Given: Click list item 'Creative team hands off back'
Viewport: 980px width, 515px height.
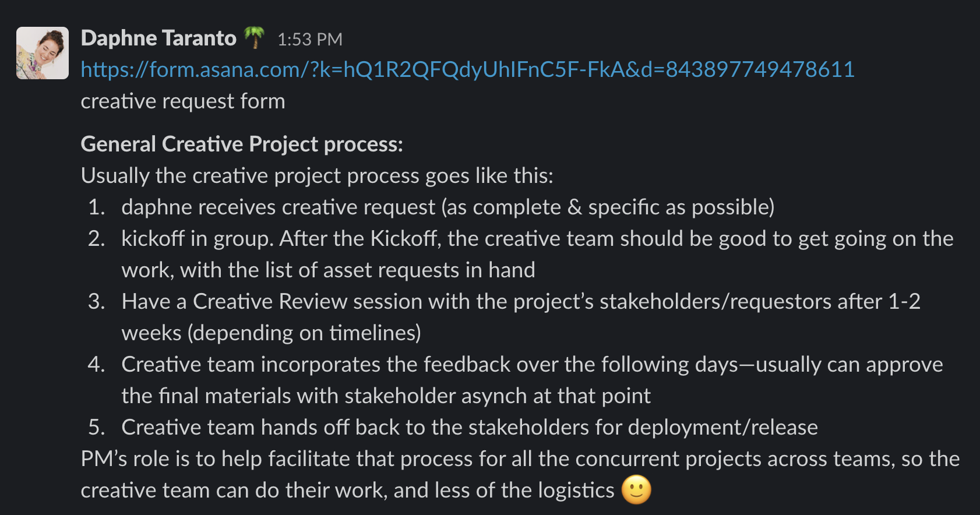Looking at the screenshot, I should coord(469,428).
